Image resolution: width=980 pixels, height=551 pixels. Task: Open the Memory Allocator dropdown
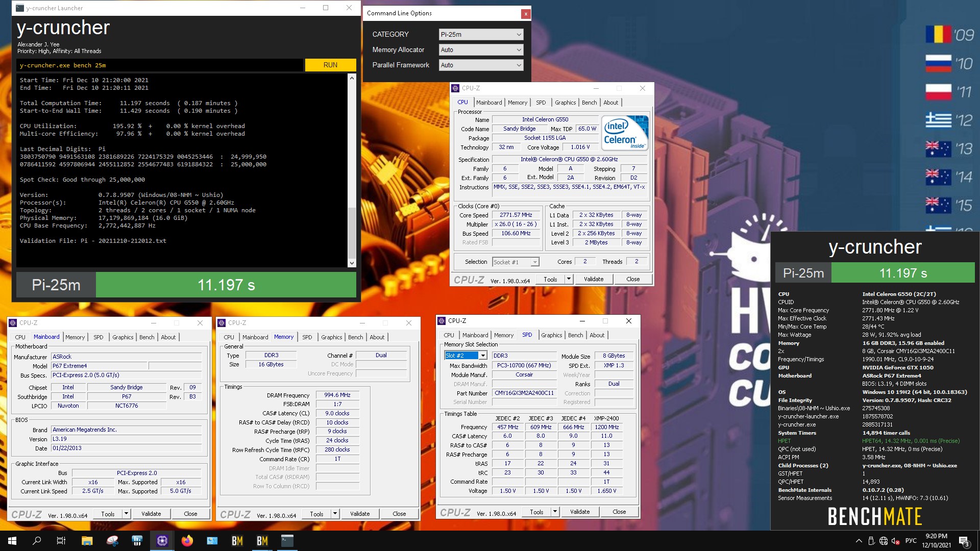click(x=481, y=49)
